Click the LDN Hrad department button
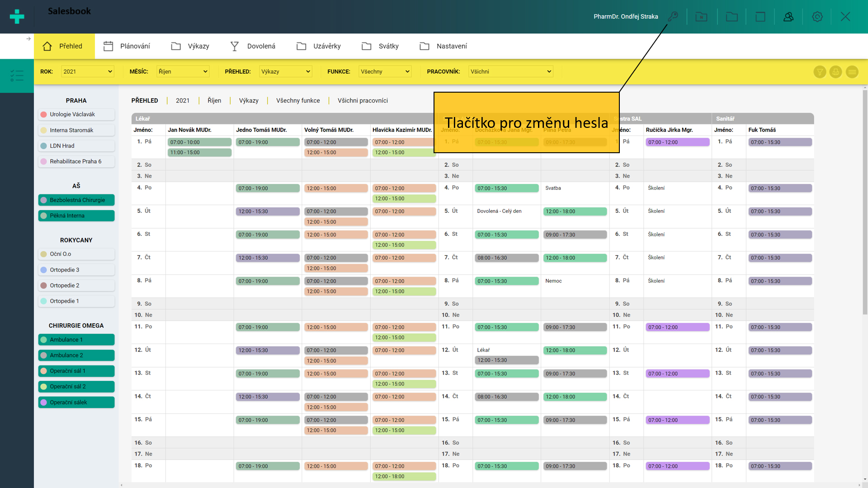Image resolution: width=868 pixels, height=488 pixels. tap(76, 146)
